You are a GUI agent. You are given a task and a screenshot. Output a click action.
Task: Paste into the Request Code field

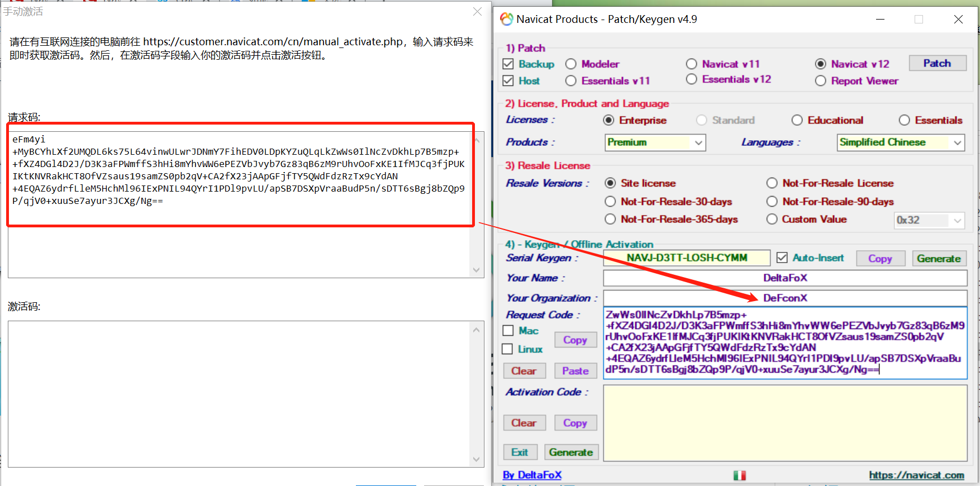pos(575,371)
